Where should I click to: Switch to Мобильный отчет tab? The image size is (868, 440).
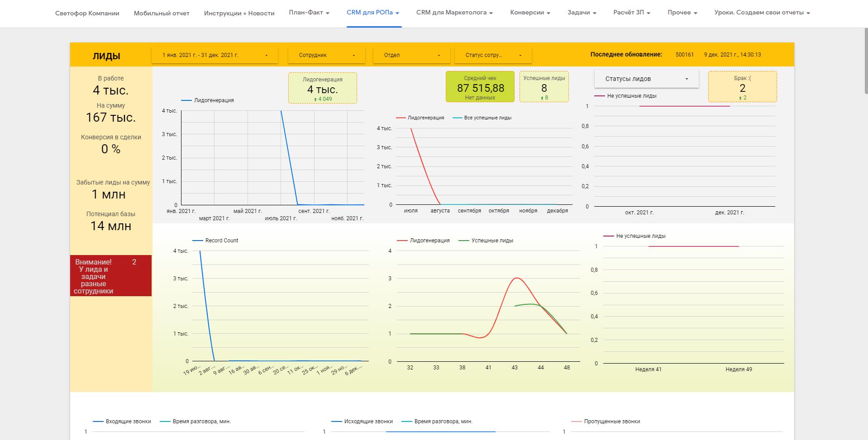(162, 13)
